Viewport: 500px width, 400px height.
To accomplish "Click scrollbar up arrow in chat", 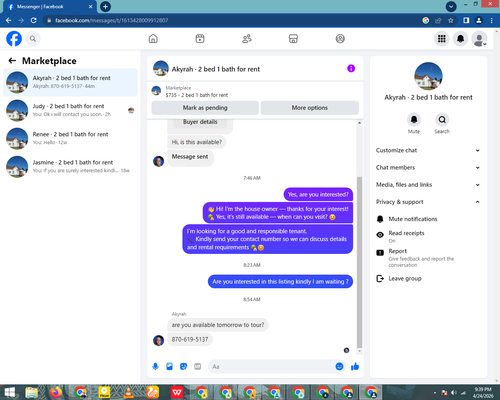I will pos(359,123).
